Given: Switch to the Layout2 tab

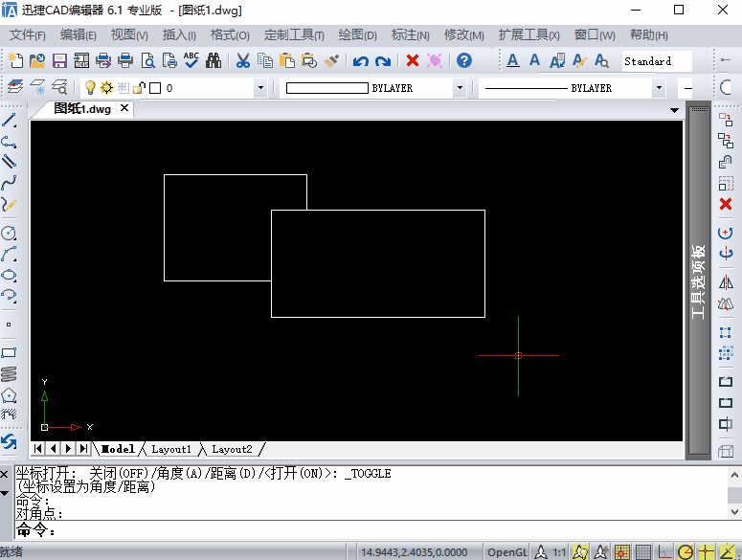Looking at the screenshot, I should 232,449.
